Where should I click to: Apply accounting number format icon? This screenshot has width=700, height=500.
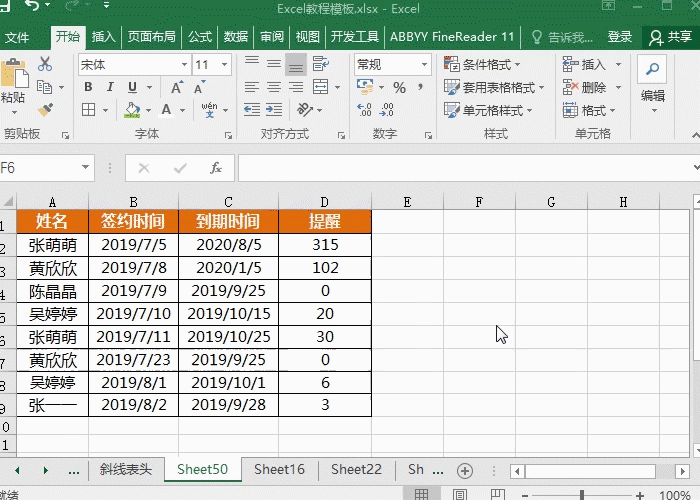(365, 87)
